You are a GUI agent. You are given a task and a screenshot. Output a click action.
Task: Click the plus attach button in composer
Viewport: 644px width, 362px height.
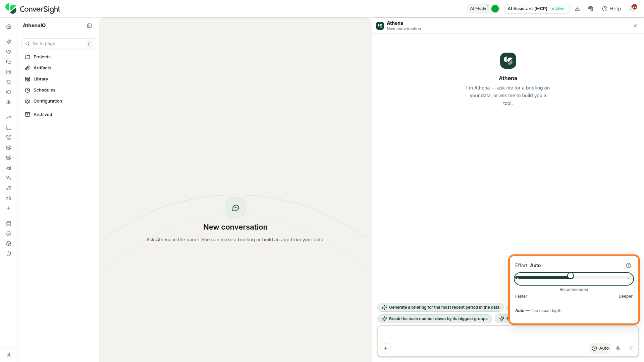386,348
